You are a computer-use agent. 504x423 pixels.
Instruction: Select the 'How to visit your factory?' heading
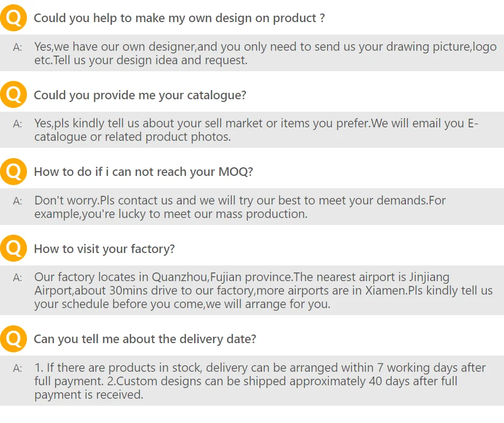tap(104, 249)
